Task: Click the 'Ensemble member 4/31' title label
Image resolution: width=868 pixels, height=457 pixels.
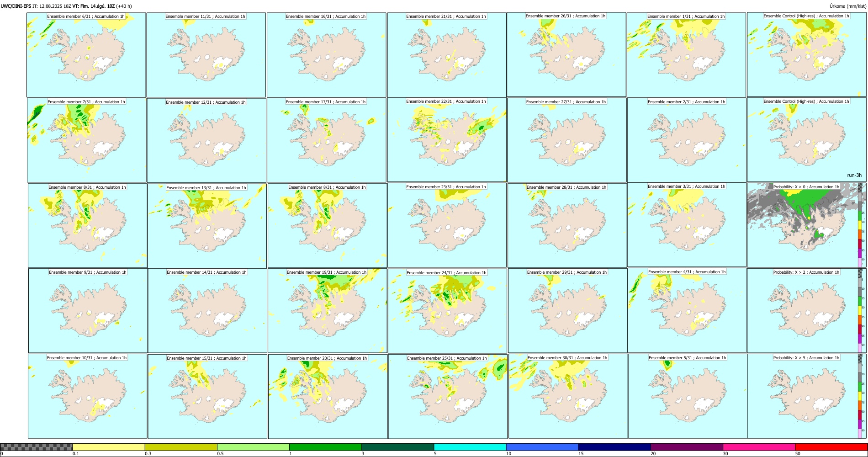Action: pos(687,272)
